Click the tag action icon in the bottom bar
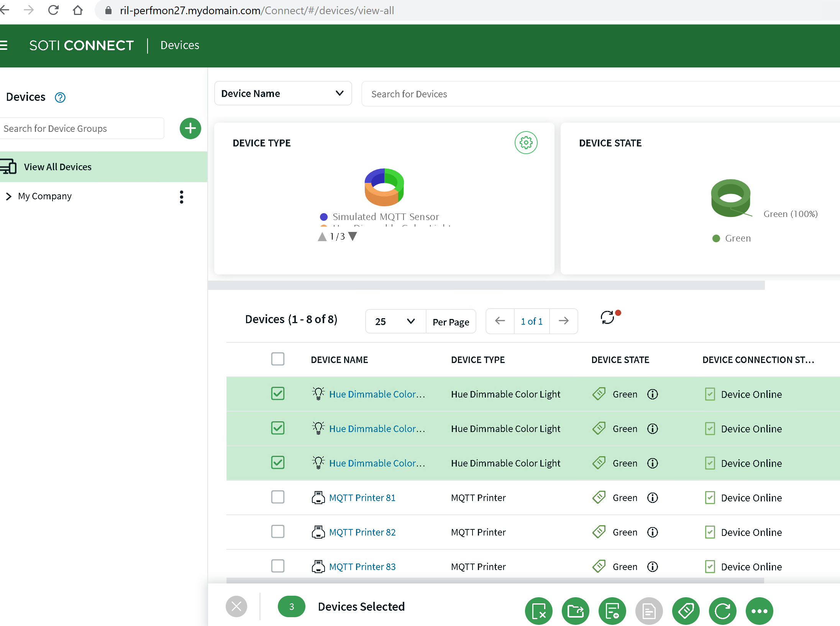Viewport: 840px width, 626px height. (x=686, y=611)
